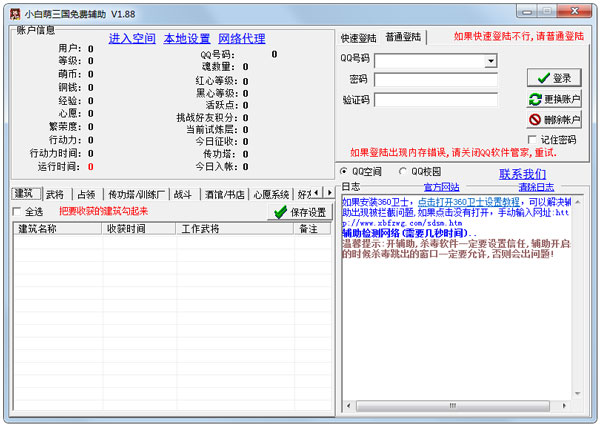Open the 官方网站 link
600x426 pixels.
[442, 187]
